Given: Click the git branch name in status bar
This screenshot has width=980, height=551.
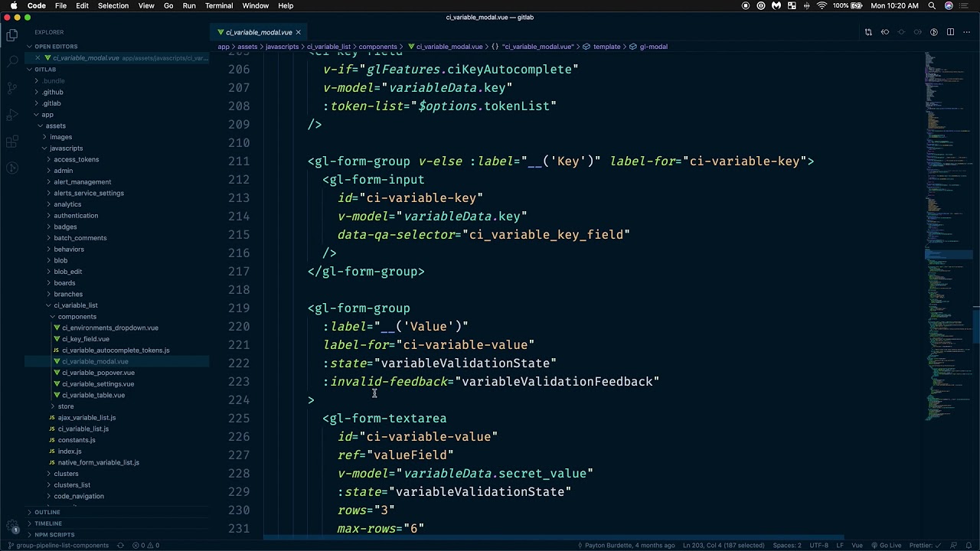Looking at the screenshot, I should (x=57, y=546).
